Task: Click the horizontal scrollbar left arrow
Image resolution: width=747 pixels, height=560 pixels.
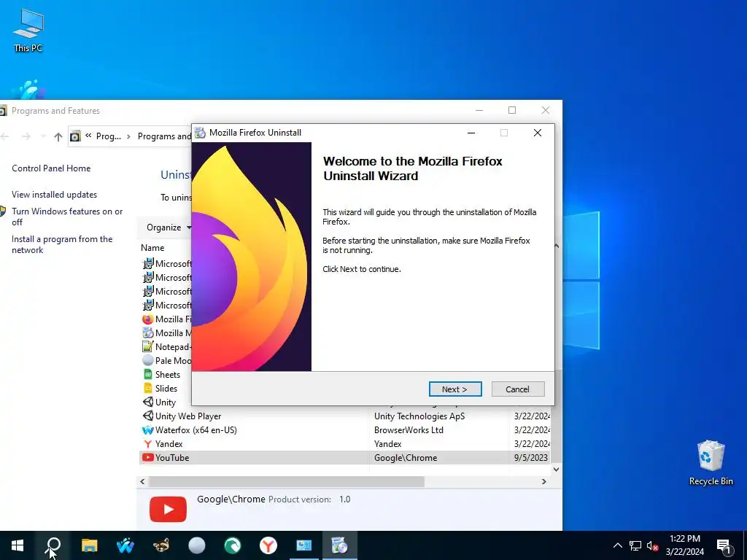Action: pos(142,481)
